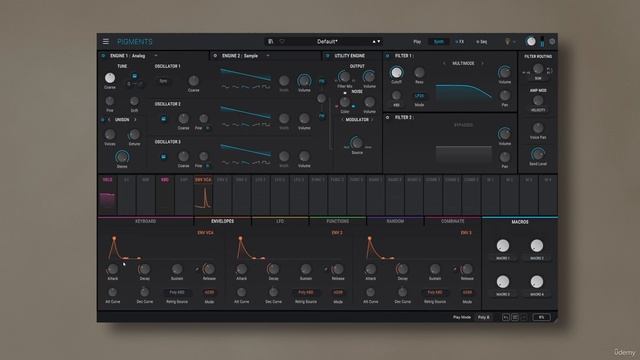Screen dimensions: 640x360
Task: Switch to the Synth view tab
Action: pyautogui.click(x=439, y=42)
